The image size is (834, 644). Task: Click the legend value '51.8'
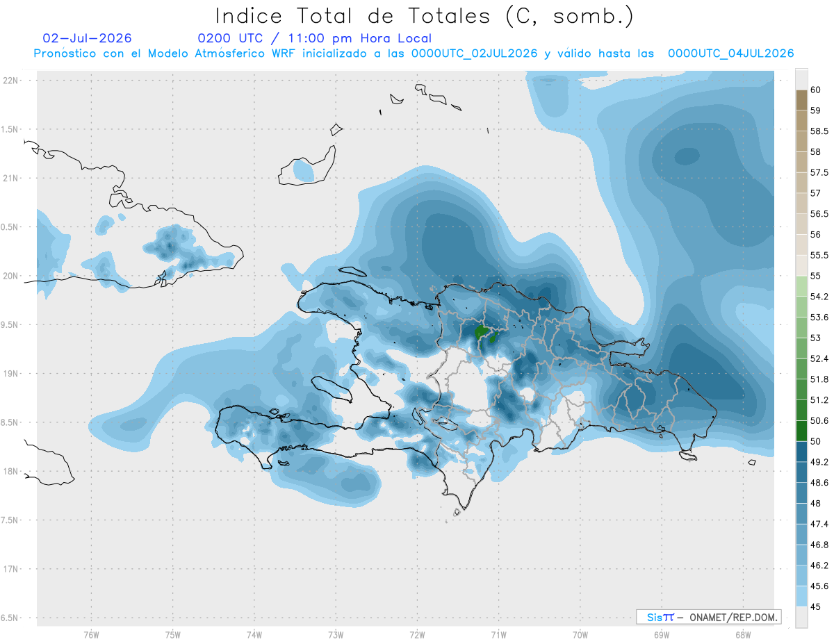click(819, 379)
